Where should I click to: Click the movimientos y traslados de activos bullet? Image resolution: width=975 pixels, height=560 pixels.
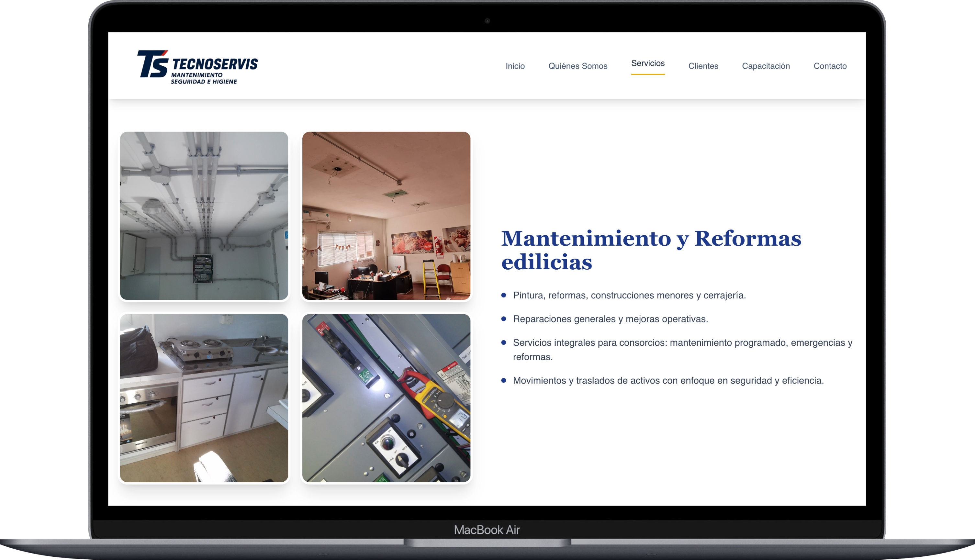tap(667, 380)
